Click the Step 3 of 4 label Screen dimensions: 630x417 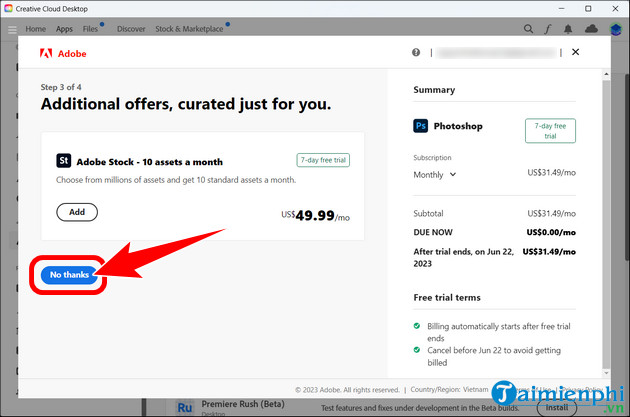[61, 87]
